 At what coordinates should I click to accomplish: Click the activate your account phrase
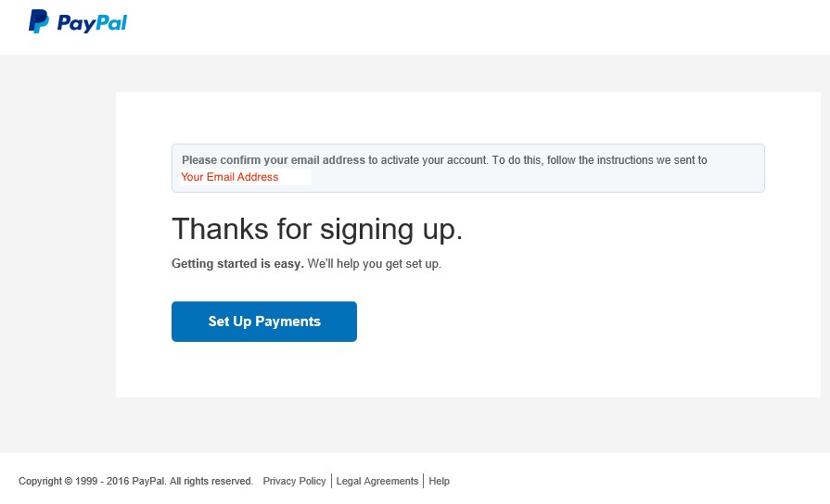click(434, 160)
